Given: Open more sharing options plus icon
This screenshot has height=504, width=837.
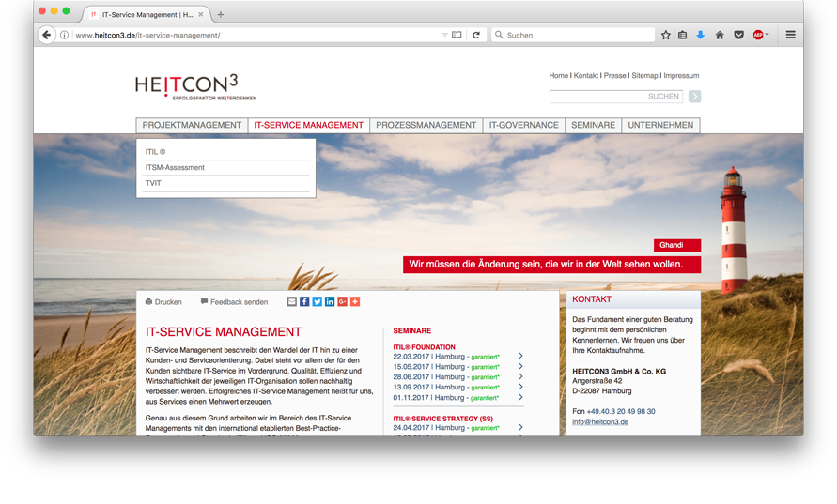Looking at the screenshot, I should pos(355,302).
